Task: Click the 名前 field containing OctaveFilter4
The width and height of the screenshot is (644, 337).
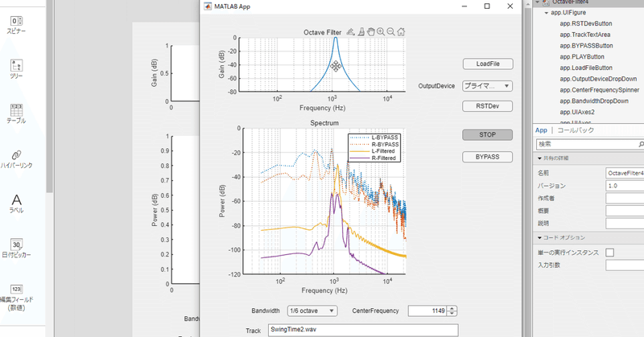Action: pyautogui.click(x=625, y=173)
